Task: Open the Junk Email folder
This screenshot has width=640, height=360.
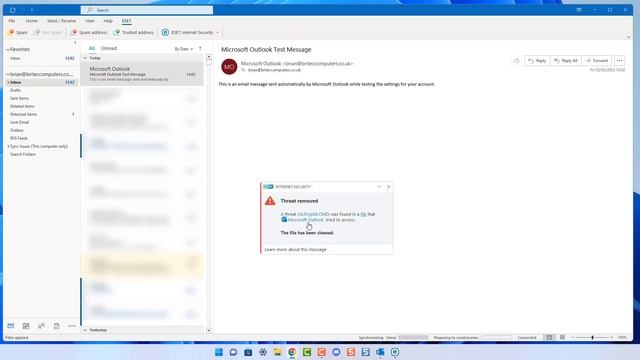Action: click(x=19, y=122)
